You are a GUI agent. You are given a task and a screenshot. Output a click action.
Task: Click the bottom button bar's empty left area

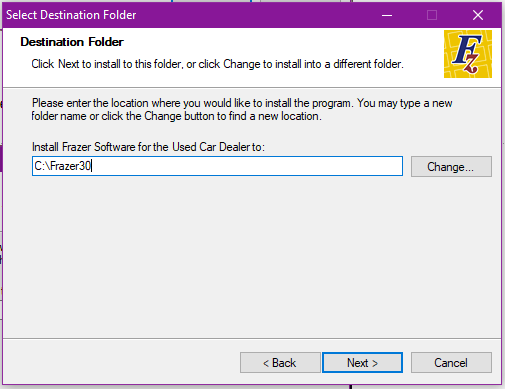pyautogui.click(x=120, y=362)
